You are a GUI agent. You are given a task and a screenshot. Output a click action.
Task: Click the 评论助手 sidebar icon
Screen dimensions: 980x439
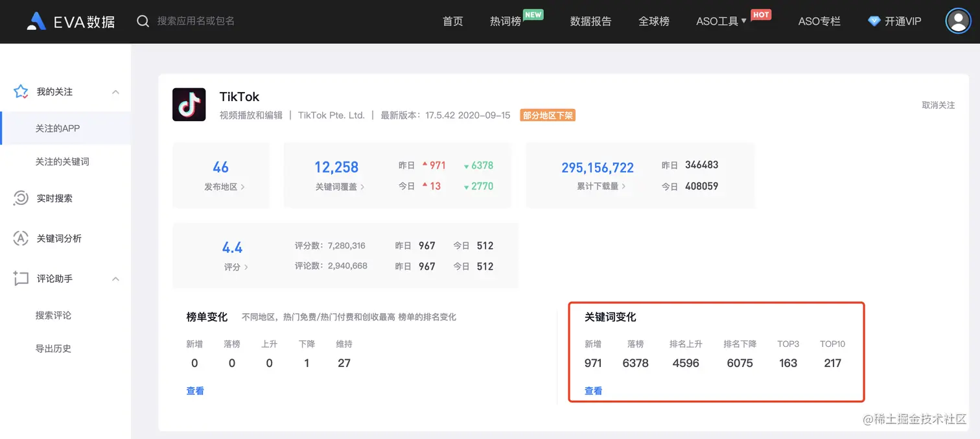coord(21,279)
